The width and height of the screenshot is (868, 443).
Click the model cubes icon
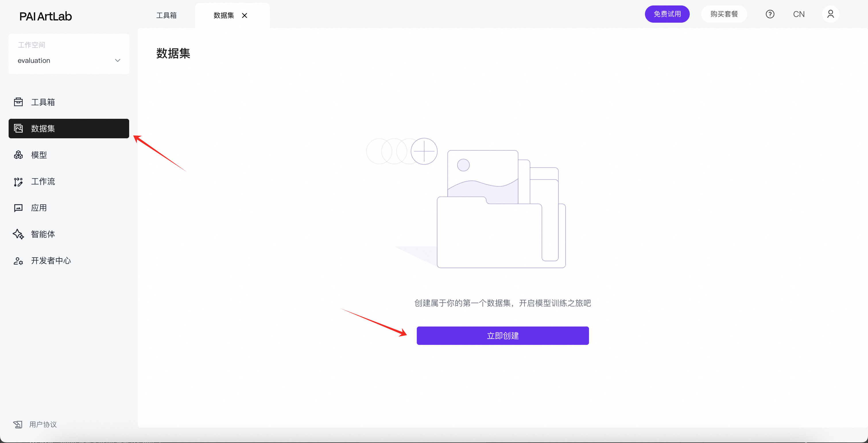coord(18,155)
